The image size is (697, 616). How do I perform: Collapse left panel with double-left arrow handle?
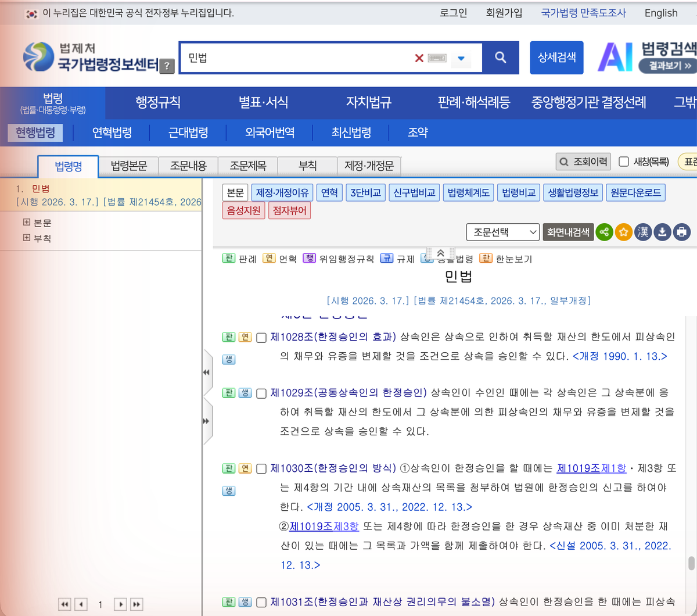coord(206,372)
